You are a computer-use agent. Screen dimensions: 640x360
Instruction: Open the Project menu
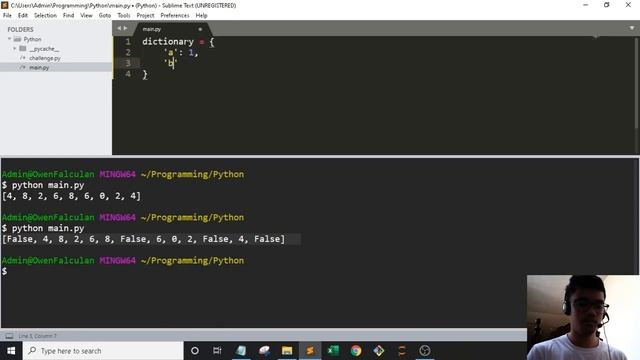pos(145,16)
